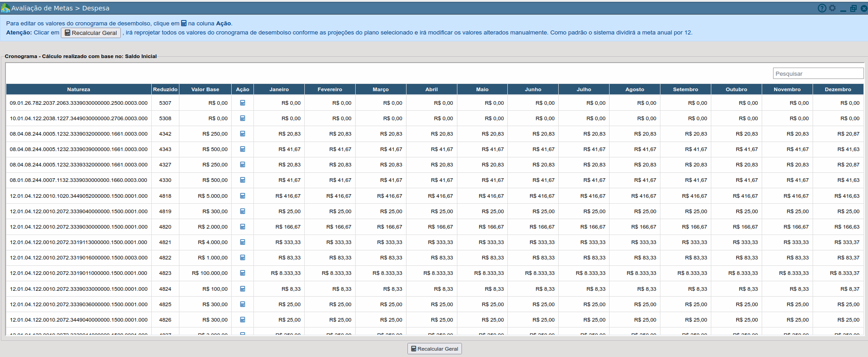This screenshot has height=357, width=868.
Task: Open the edit calculator for reduzido 4342
Action: pos(243,134)
